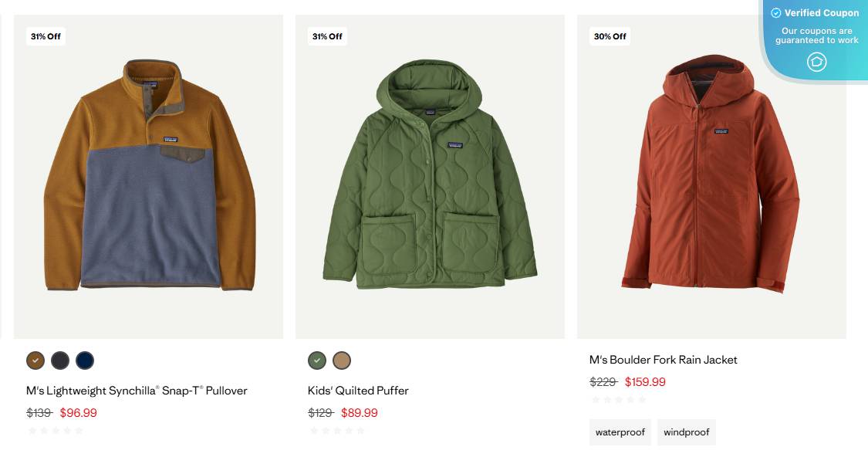Select the tan swatch for the Kids' Quilted Puffer
868x457 pixels.
point(342,360)
